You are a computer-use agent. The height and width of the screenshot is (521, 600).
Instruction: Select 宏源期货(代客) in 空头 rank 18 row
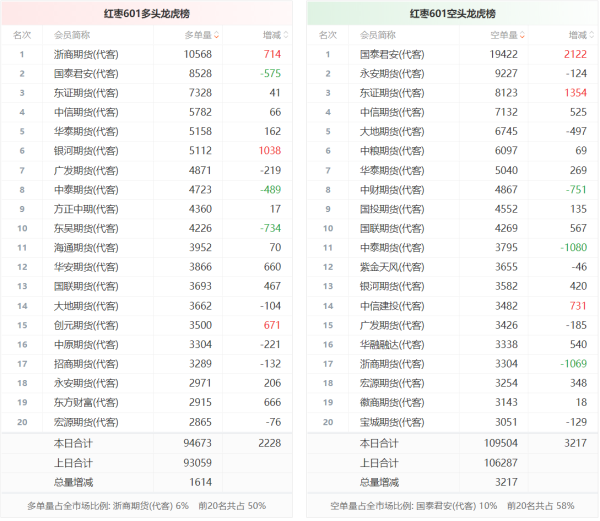click(x=392, y=383)
